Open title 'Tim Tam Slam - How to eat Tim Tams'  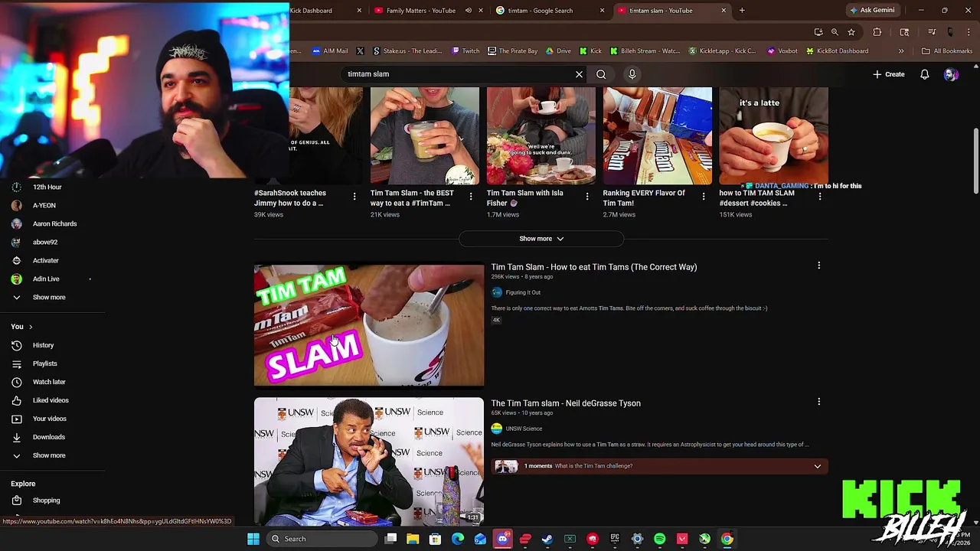[x=594, y=267]
